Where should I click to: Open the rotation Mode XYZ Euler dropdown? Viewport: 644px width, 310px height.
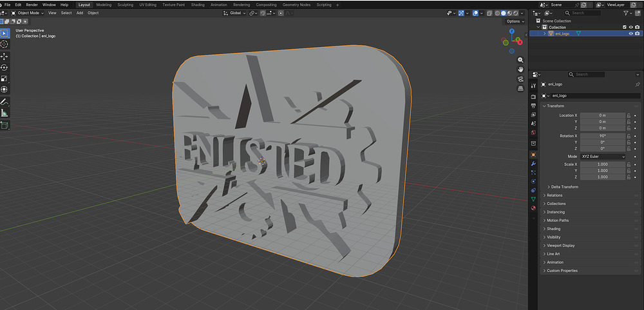click(603, 157)
